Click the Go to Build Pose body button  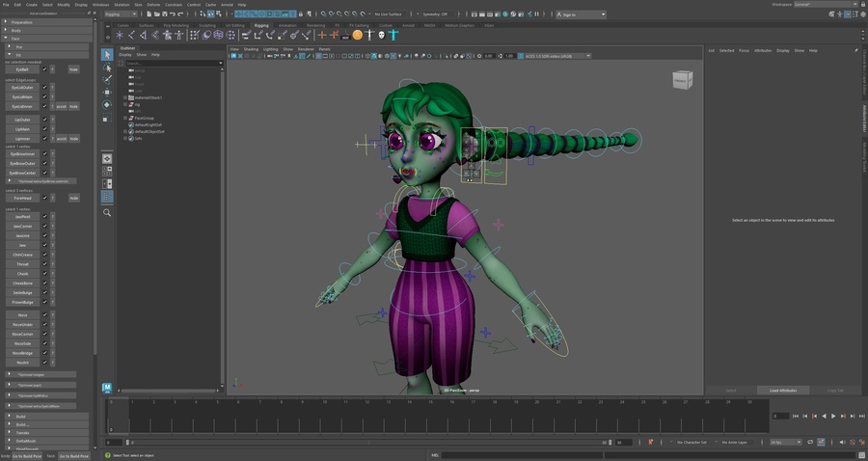coord(25,455)
